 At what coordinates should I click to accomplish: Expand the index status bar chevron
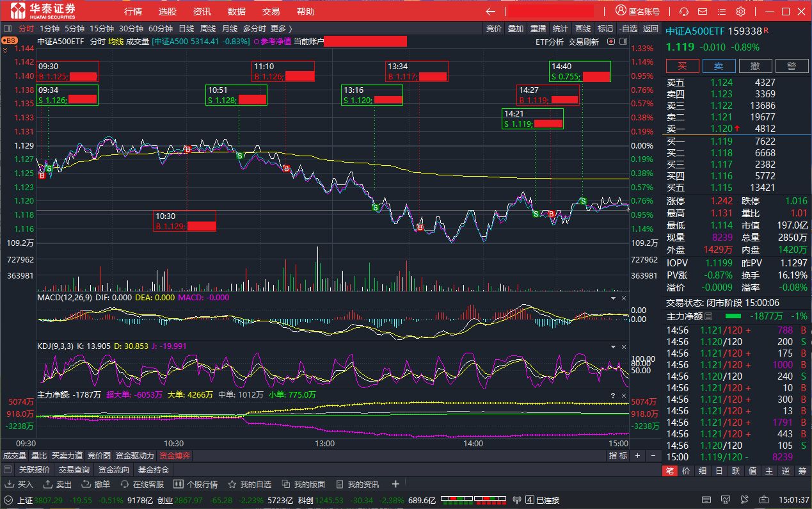(8, 500)
